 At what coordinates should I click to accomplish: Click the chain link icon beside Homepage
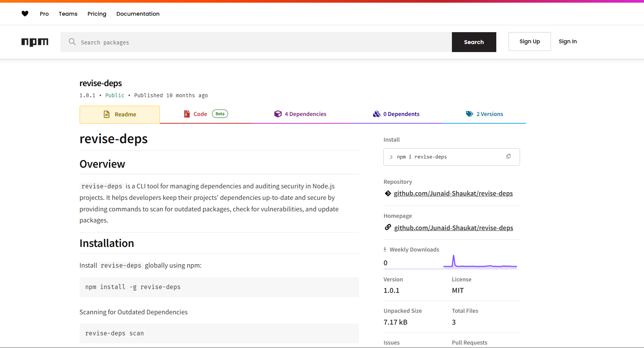(x=388, y=227)
